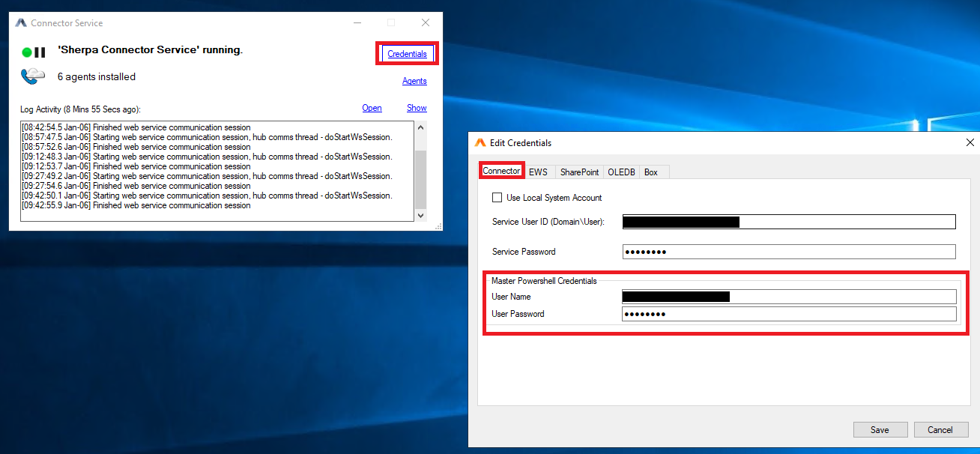Cancel the credentials editing
Image resolution: width=980 pixels, height=454 pixels.
point(940,430)
